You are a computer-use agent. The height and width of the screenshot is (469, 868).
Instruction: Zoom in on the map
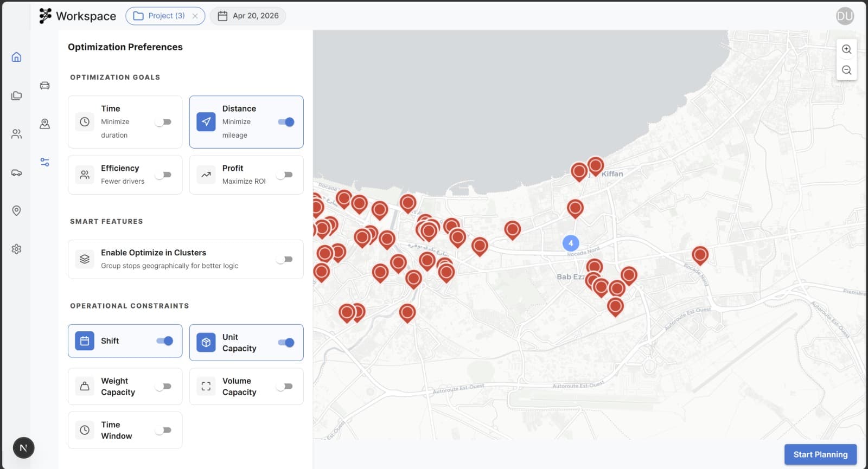click(x=846, y=49)
